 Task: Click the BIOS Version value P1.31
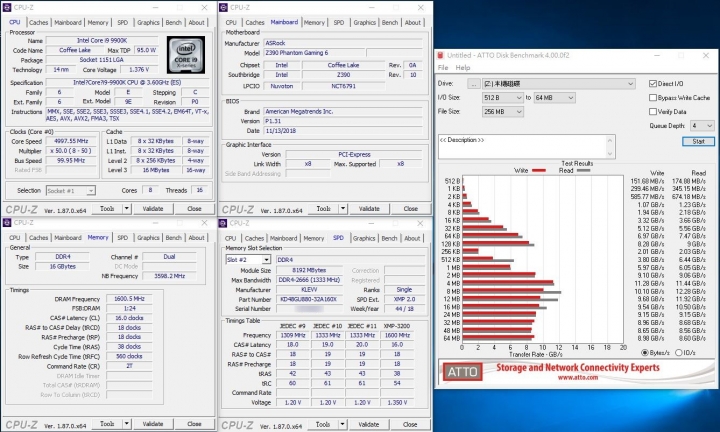coord(343,121)
